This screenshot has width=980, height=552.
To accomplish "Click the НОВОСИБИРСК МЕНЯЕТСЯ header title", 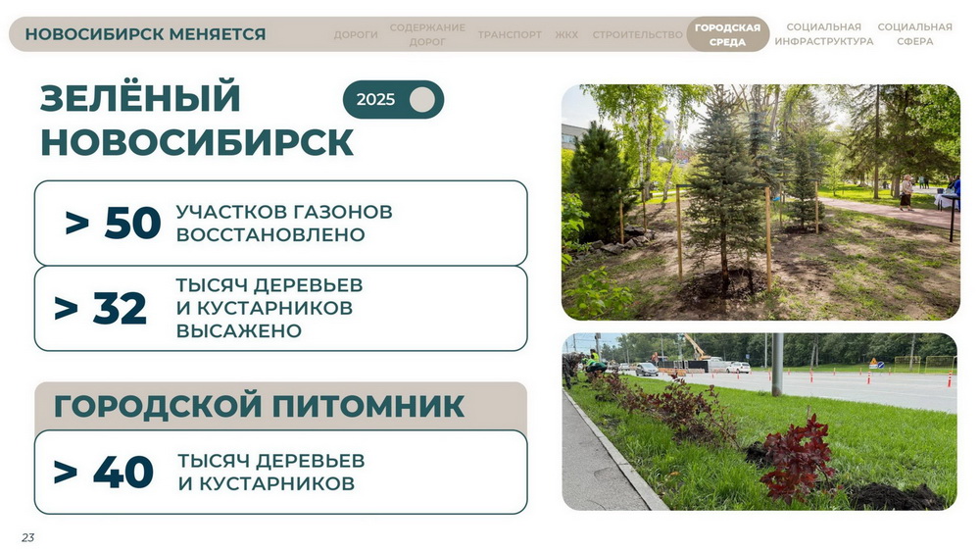I will [x=145, y=34].
